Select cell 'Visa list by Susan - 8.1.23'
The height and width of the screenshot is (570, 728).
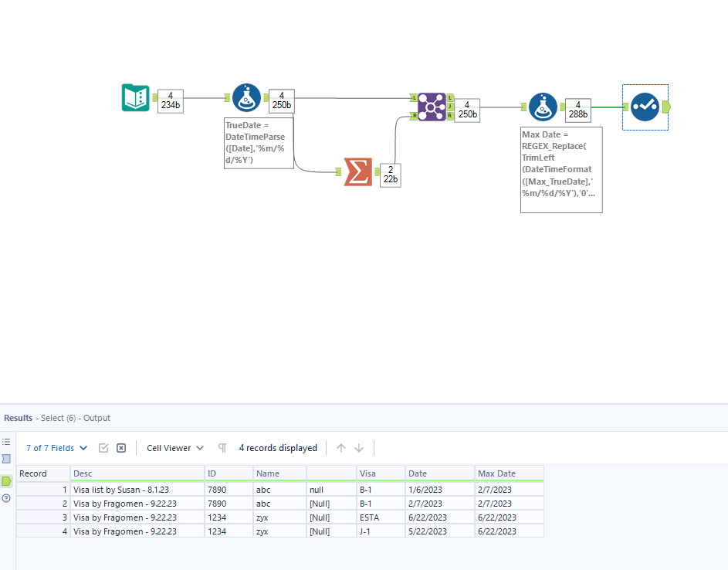coord(137,490)
